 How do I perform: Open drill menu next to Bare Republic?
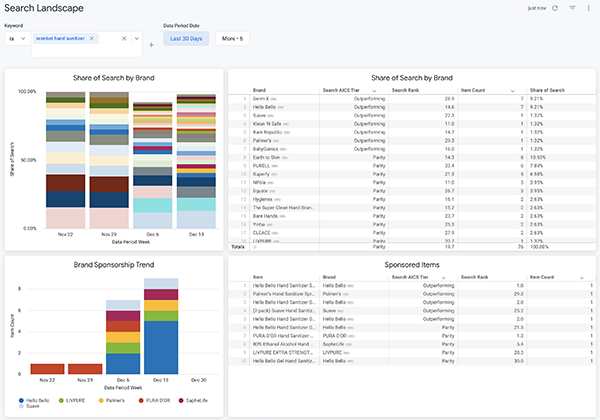tap(287, 132)
